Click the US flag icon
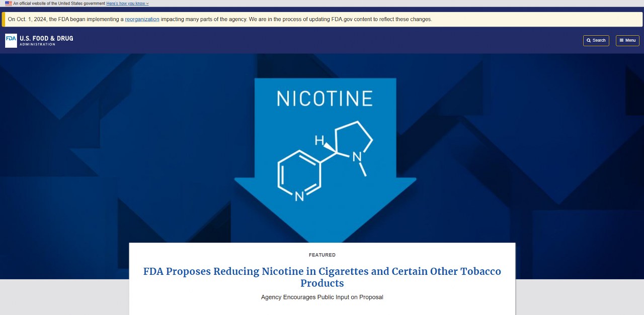 (8, 4)
